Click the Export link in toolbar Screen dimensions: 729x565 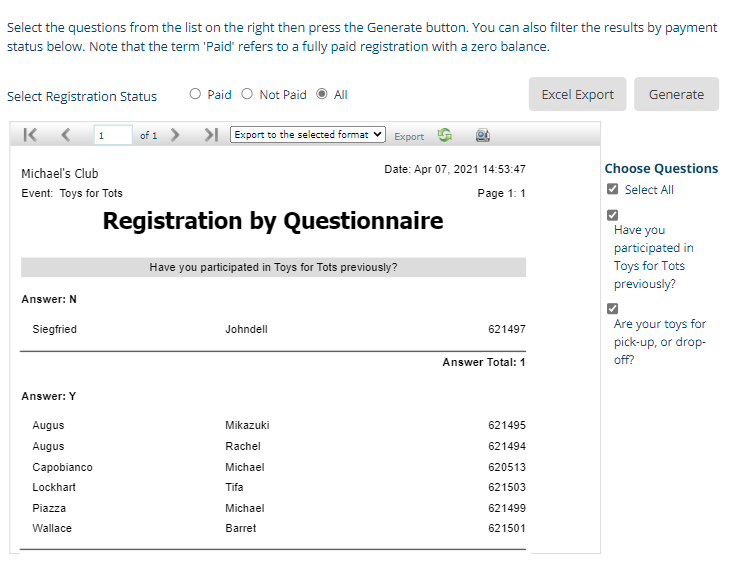tap(408, 136)
